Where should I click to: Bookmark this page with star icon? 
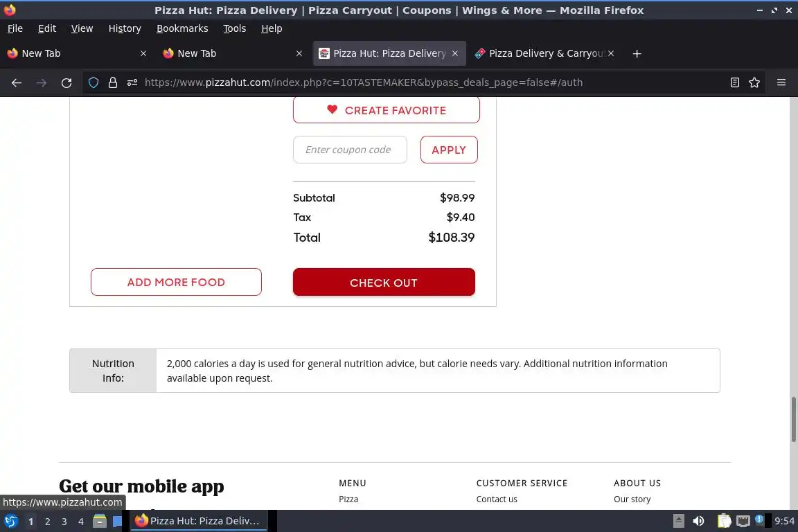click(x=754, y=82)
